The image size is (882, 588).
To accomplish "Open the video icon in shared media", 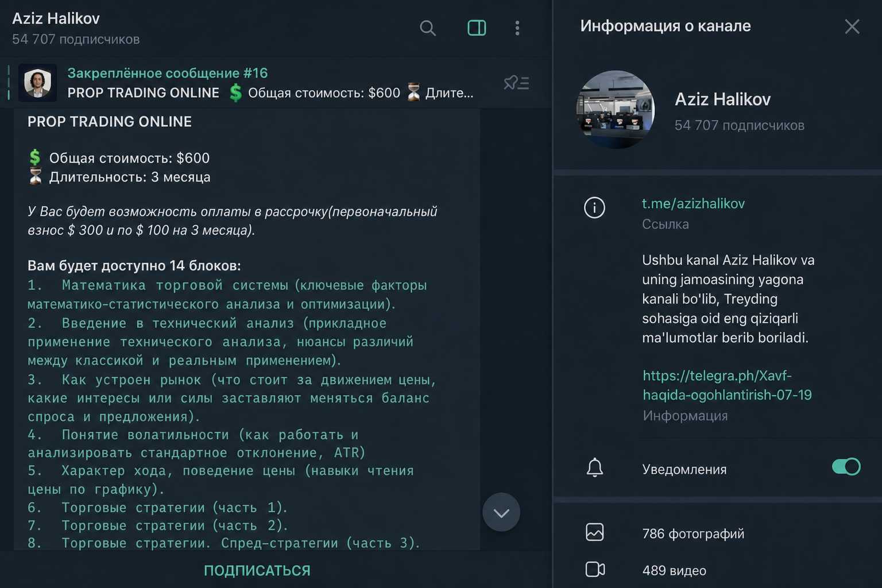I will pos(595,570).
